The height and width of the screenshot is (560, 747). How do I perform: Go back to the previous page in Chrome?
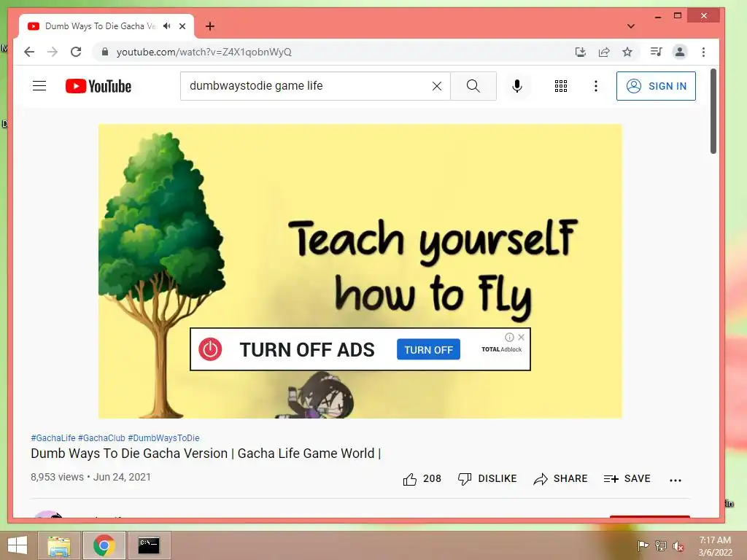point(29,52)
